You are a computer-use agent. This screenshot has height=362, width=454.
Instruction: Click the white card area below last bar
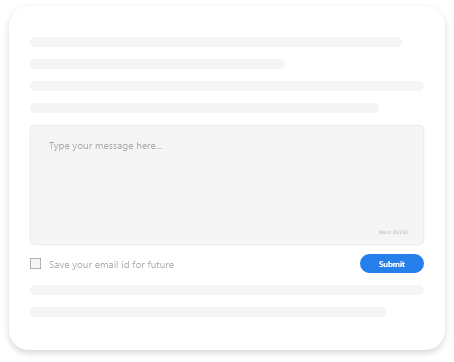click(x=227, y=333)
